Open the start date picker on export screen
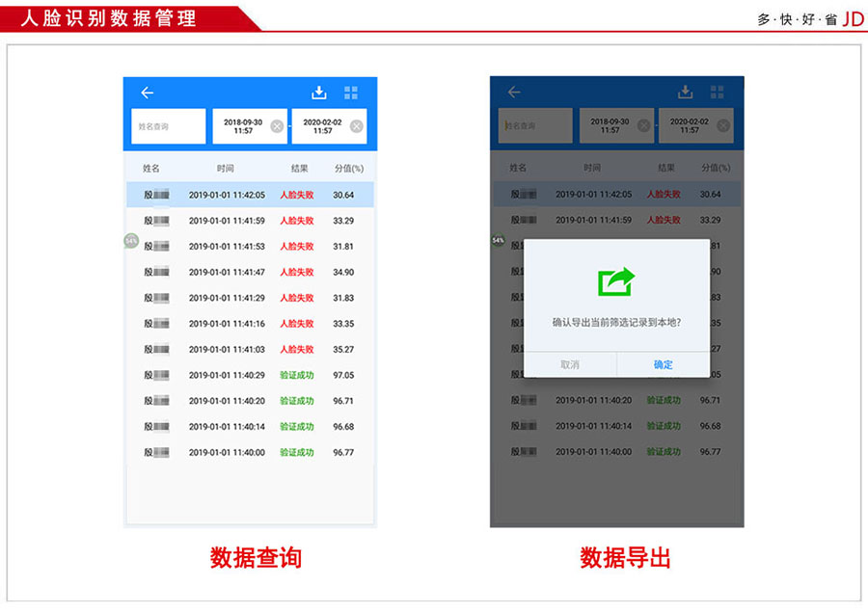Screen dimensions: 868x612 (610, 124)
